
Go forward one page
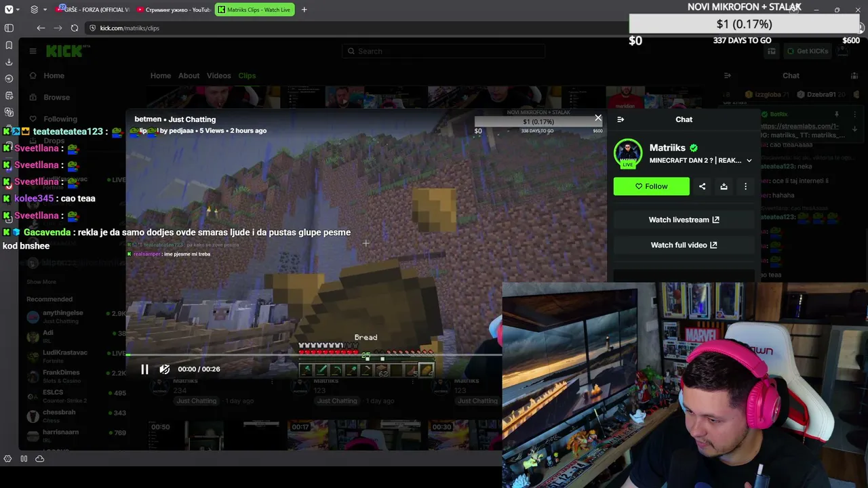point(58,28)
